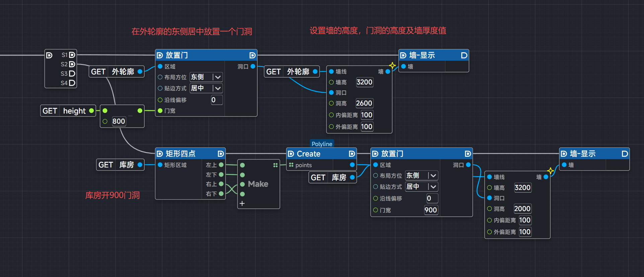Click the left D icon of Create node
This screenshot has width=644, height=277.
pyautogui.click(x=291, y=154)
